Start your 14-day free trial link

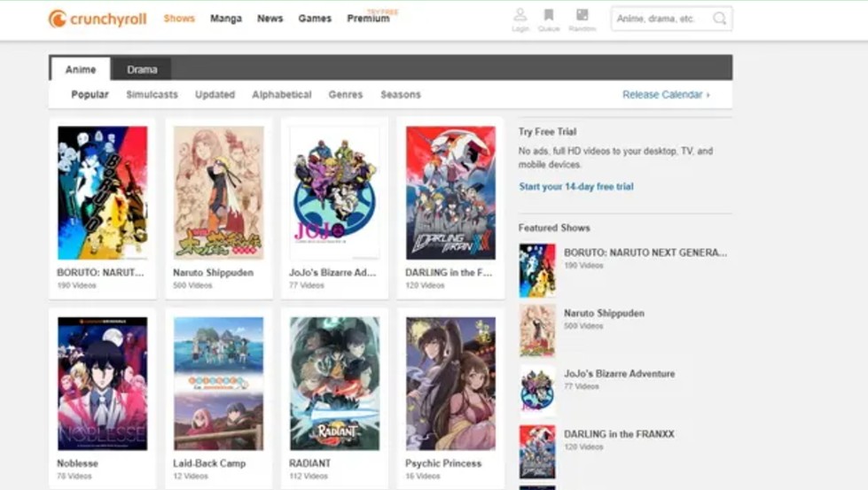tap(575, 186)
